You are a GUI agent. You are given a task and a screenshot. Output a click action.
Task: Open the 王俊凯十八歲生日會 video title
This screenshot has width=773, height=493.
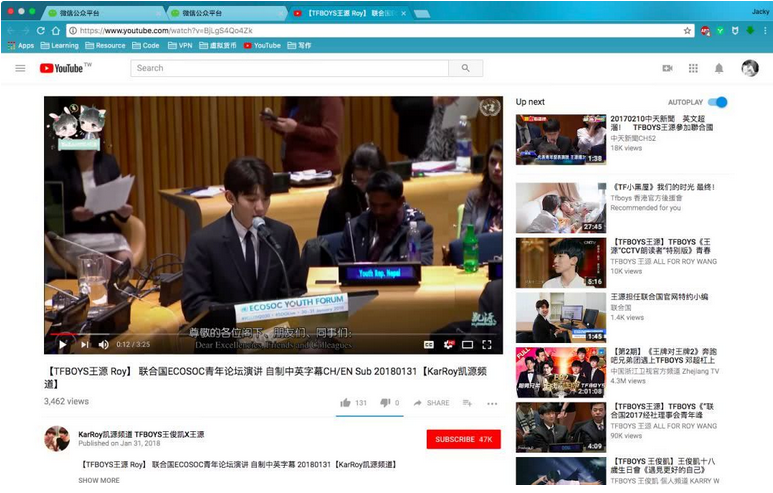click(x=663, y=465)
